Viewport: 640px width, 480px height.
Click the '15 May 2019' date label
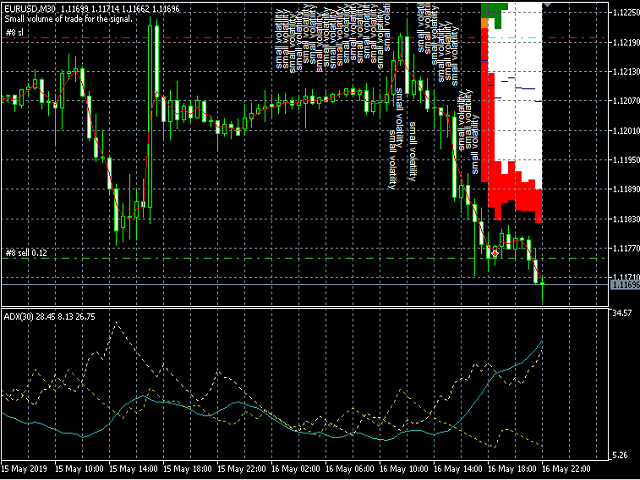pyautogui.click(x=25, y=469)
